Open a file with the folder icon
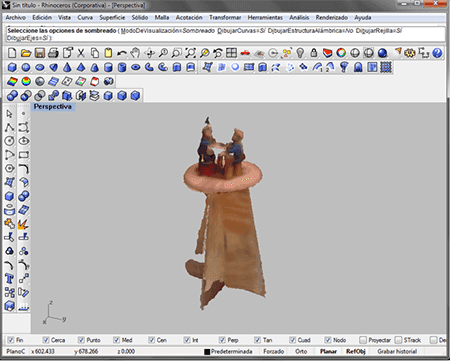Image resolution: width=450 pixels, height=361 pixels. (26, 53)
